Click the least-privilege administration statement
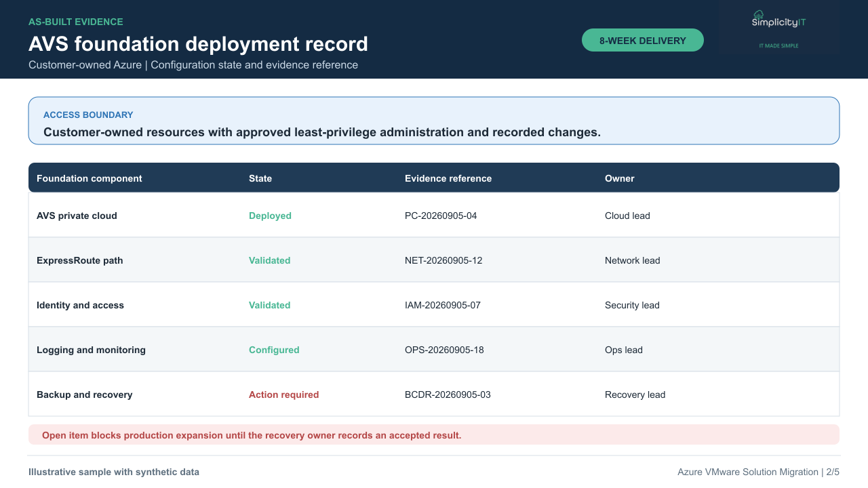The height and width of the screenshot is (488, 868). coord(322,132)
